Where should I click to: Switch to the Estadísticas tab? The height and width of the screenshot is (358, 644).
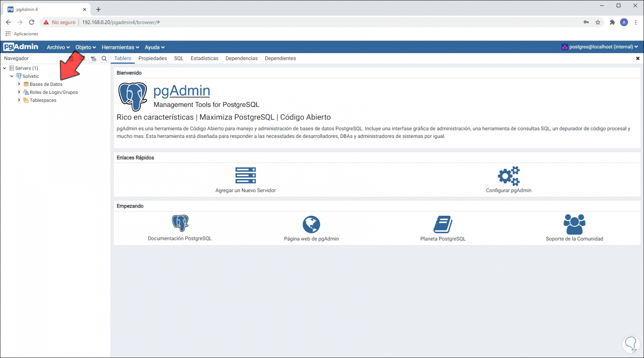205,59
